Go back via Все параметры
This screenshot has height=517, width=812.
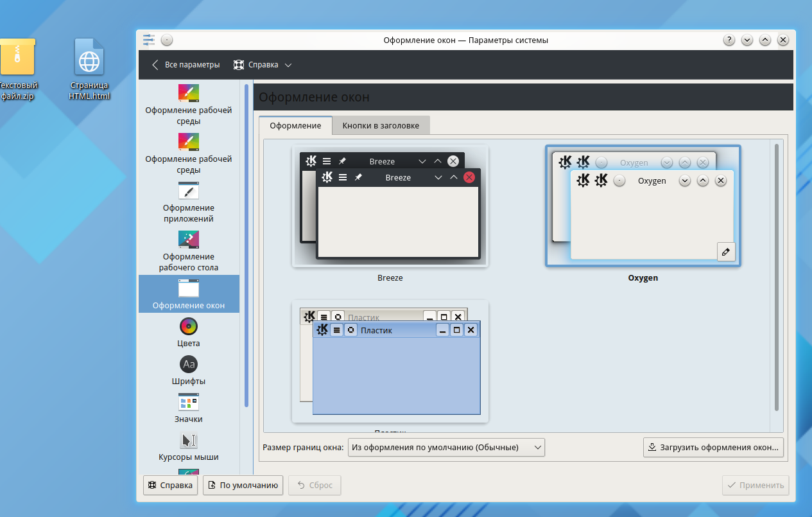tap(186, 65)
